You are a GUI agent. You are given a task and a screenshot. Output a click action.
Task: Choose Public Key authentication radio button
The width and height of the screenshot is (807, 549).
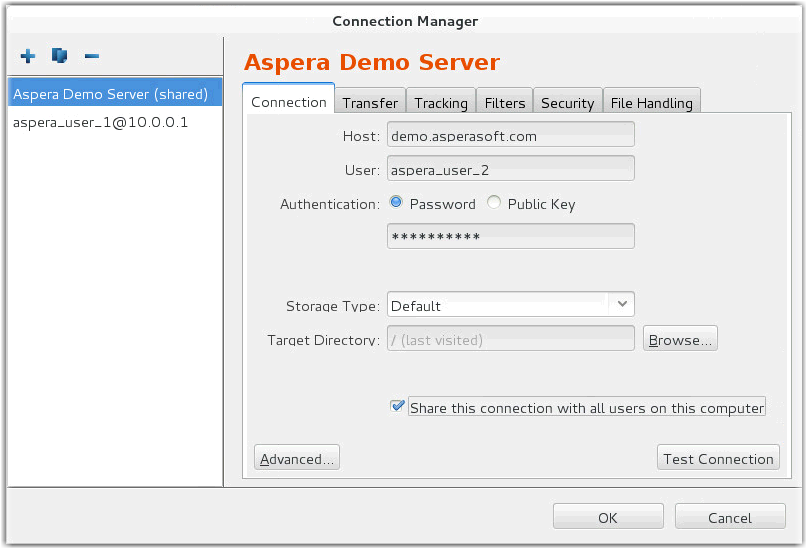[494, 202]
